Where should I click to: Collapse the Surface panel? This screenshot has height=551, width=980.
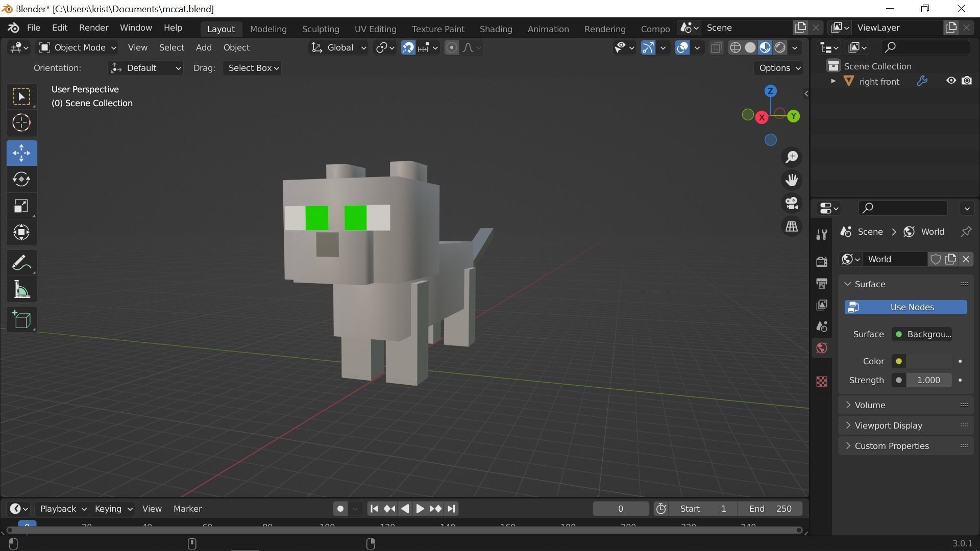tap(905, 284)
